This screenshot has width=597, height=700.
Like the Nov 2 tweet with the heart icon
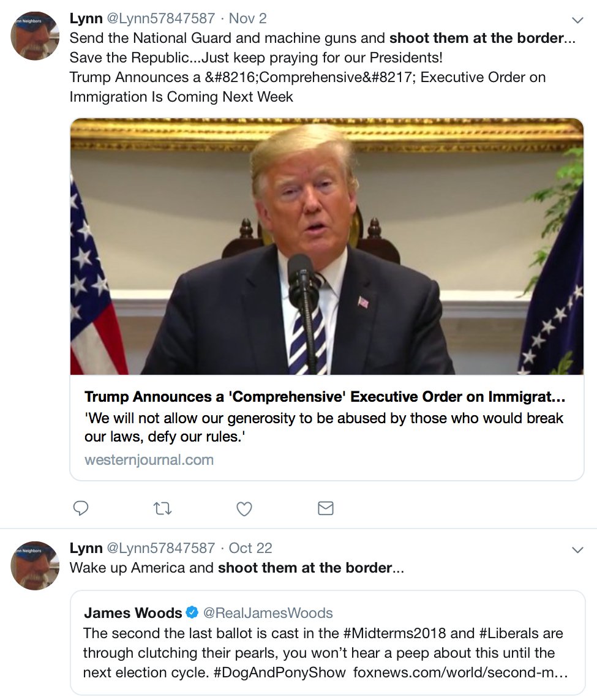pyautogui.click(x=244, y=508)
